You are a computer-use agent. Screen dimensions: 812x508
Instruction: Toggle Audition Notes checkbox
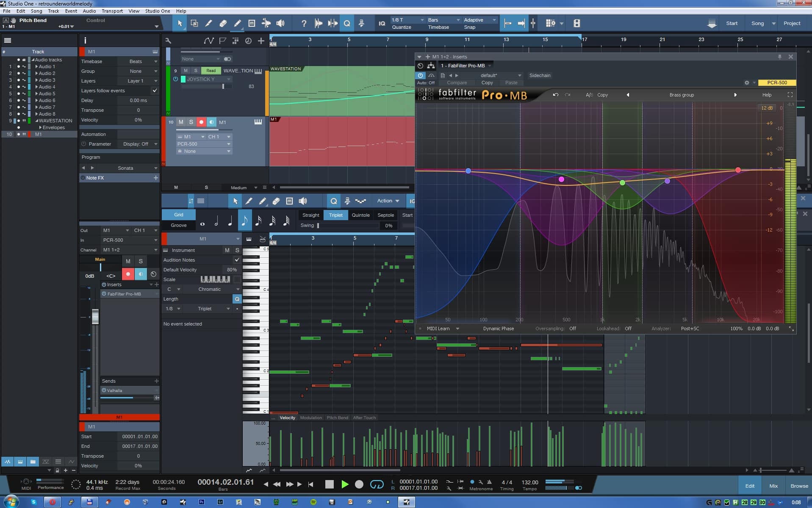pos(237,260)
